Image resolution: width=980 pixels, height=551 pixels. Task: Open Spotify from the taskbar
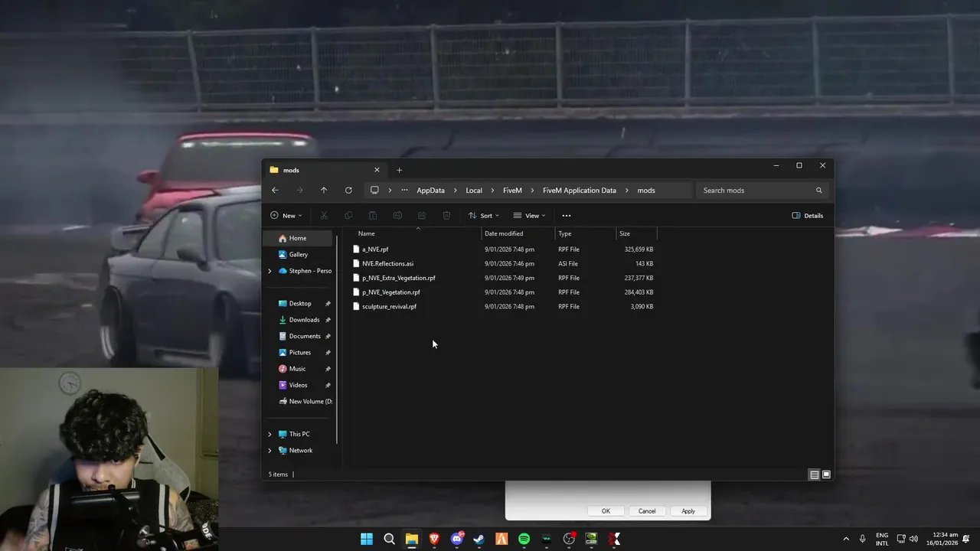(x=524, y=539)
